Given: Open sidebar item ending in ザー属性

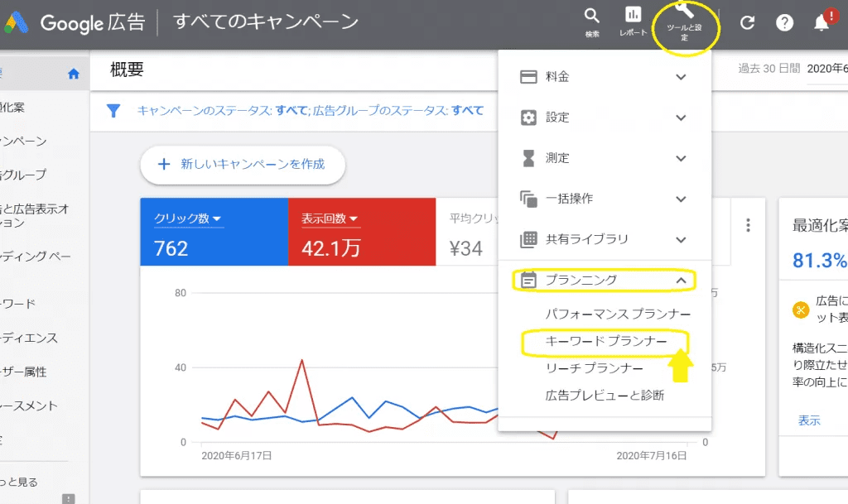Looking at the screenshot, I should [23, 372].
